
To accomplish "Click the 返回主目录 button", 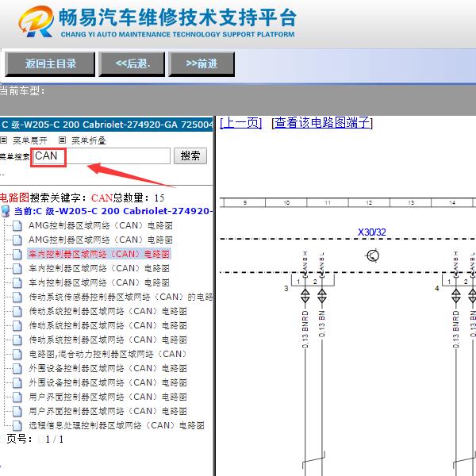I will pos(50,63).
